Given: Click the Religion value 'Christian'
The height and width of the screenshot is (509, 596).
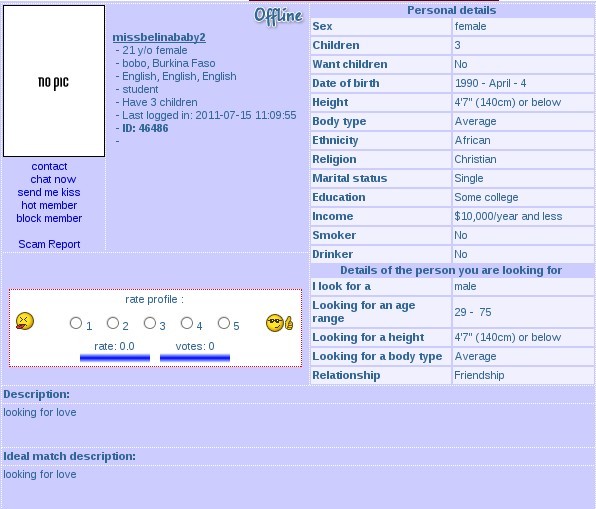Looking at the screenshot, I should coord(476,159).
